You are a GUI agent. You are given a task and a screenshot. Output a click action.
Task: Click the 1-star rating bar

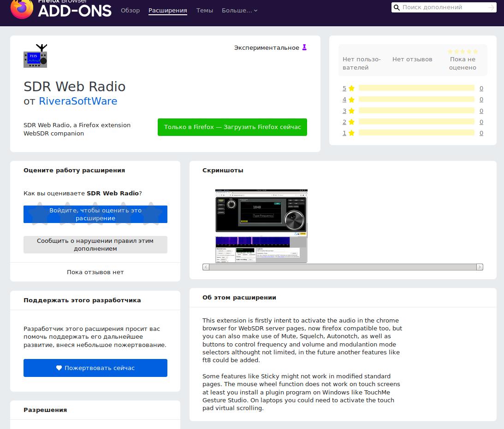coord(416,133)
